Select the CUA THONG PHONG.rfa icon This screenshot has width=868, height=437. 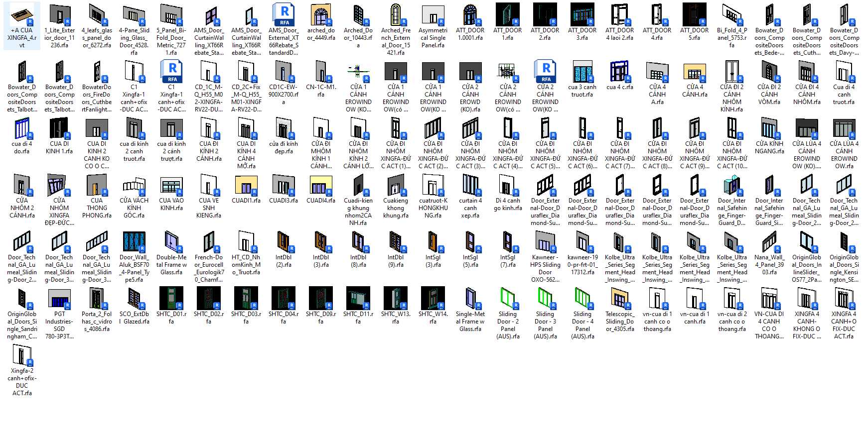(97, 185)
